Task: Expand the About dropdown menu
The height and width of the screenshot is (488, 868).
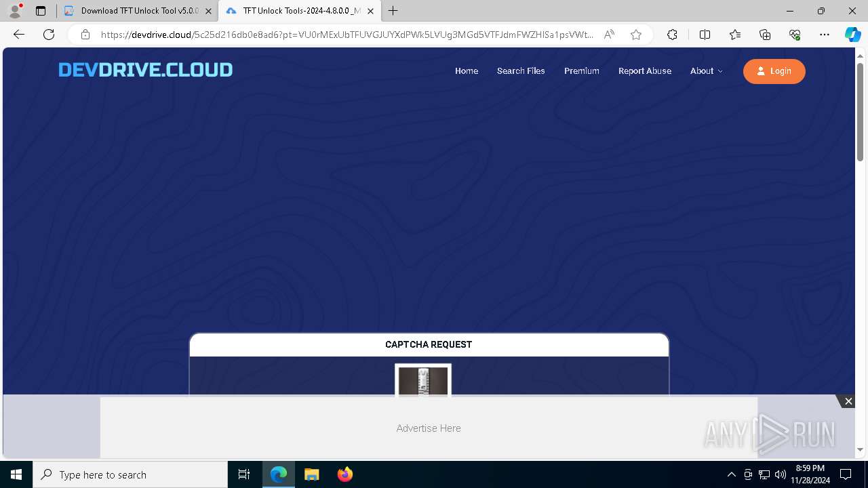Action: [x=707, y=71]
